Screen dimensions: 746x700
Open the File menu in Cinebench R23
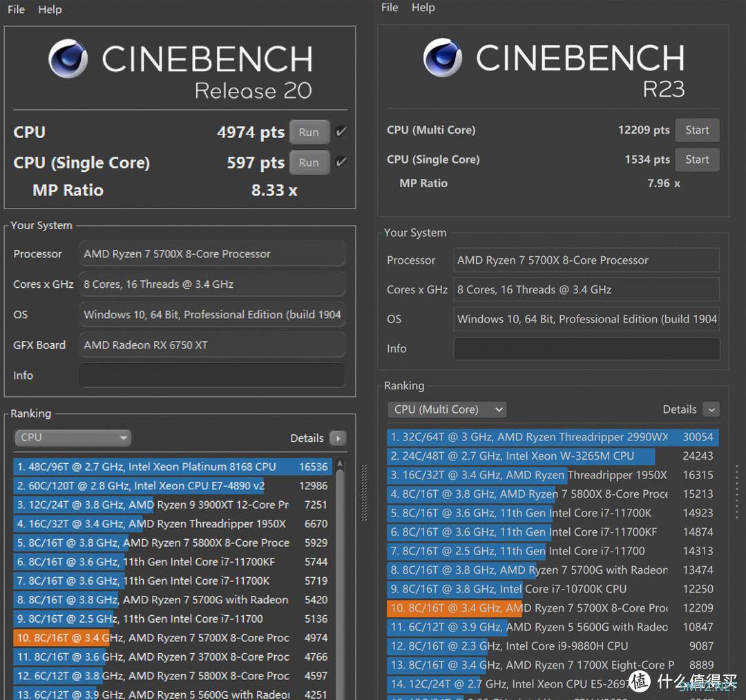point(390,8)
